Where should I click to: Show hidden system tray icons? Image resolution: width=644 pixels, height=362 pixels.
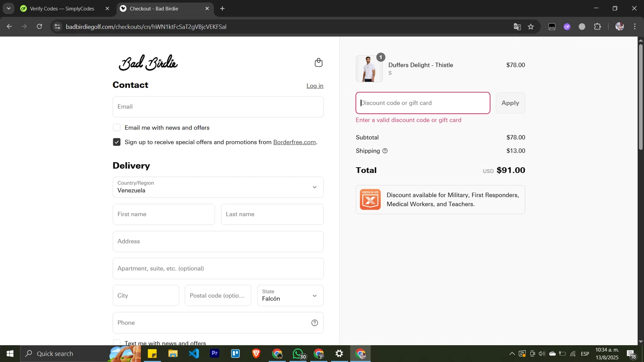[512, 354]
